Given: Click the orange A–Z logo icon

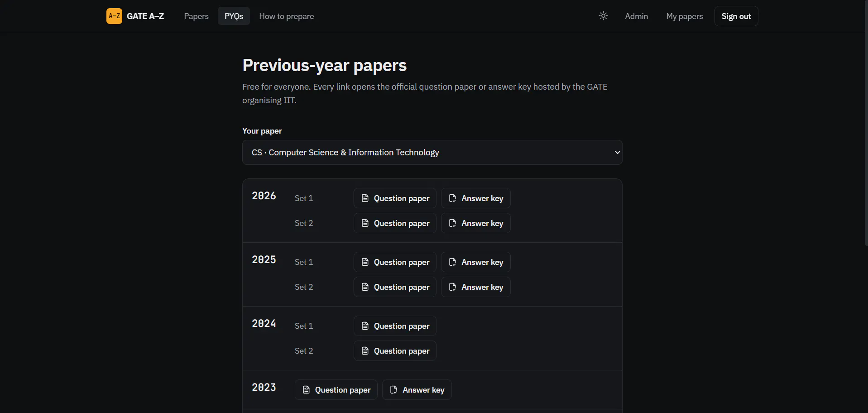Looking at the screenshot, I should tap(114, 16).
